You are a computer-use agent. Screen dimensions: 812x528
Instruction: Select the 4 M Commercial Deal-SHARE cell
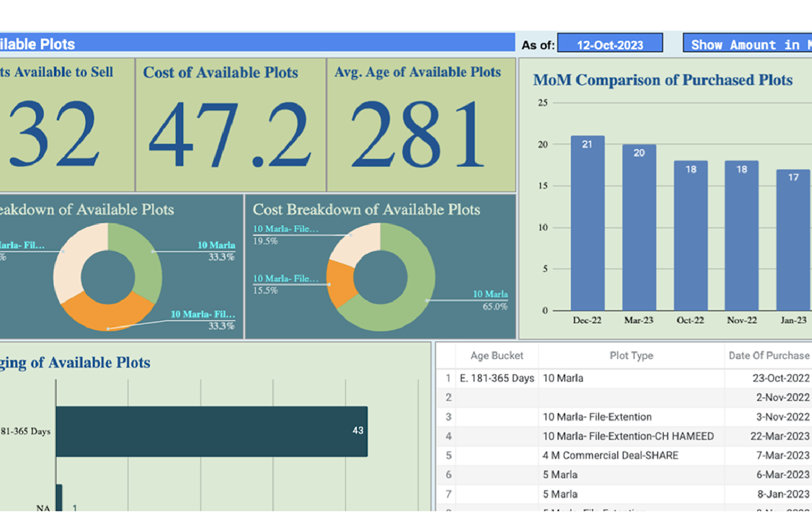pyautogui.click(x=610, y=455)
